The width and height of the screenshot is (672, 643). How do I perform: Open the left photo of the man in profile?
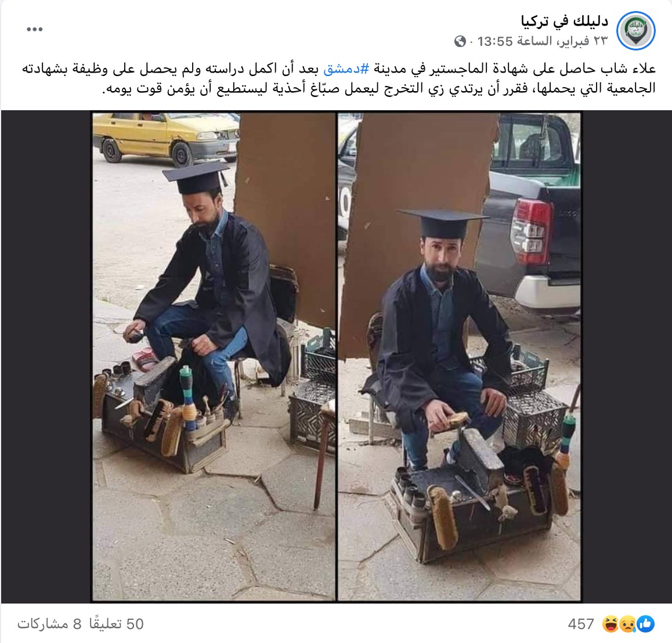(x=214, y=356)
